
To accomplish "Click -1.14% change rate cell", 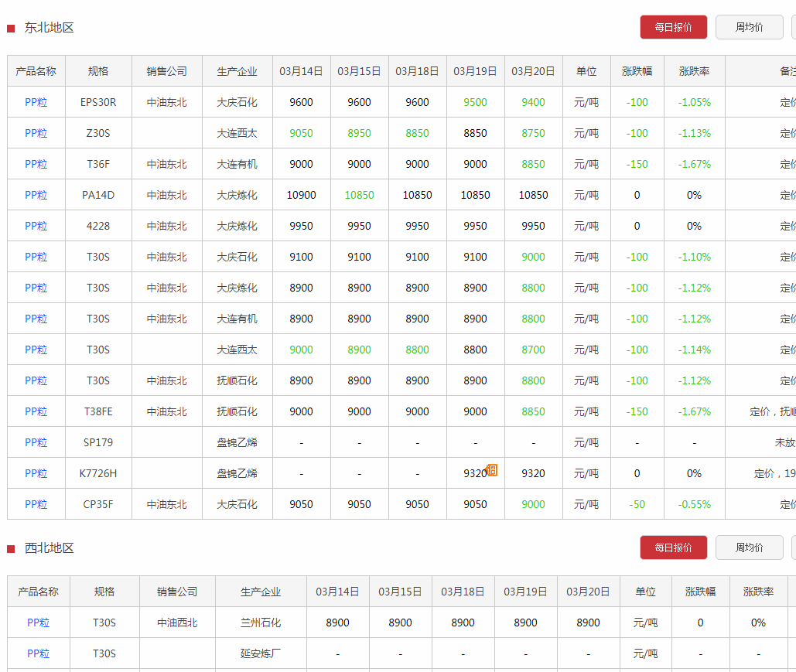I will point(695,350).
